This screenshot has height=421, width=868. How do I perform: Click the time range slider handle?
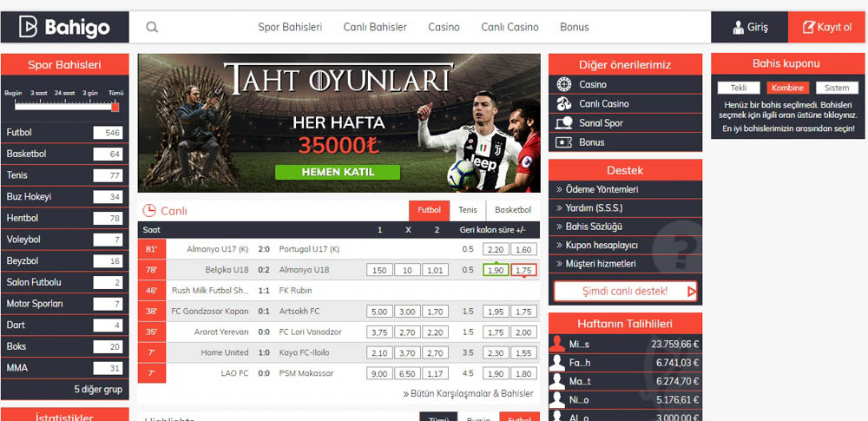[x=115, y=107]
